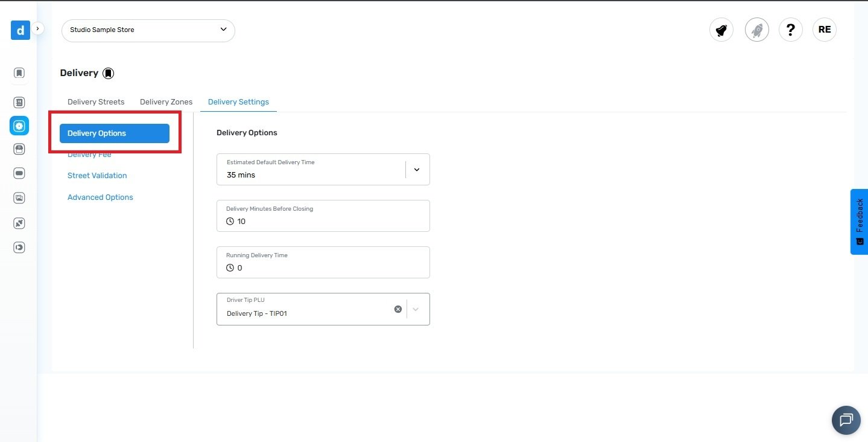Screen dimensions: 868x442
Task: Open the Feedback side tab
Action: [859, 222]
